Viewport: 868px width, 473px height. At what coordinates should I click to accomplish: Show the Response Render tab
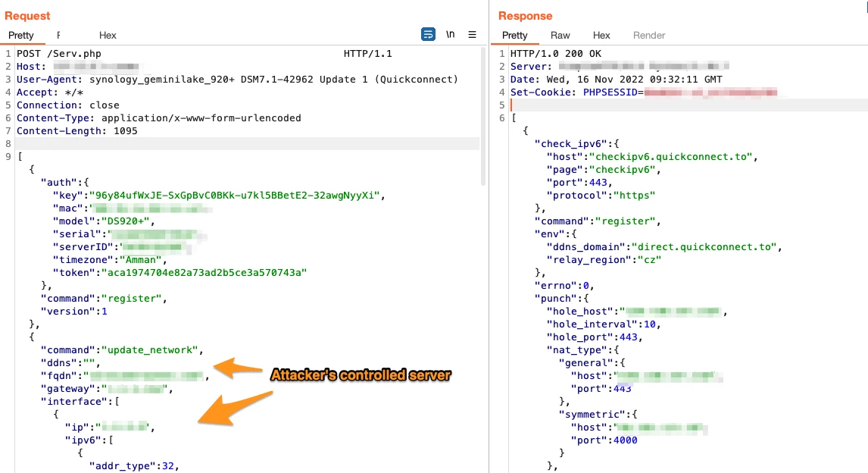tap(649, 35)
